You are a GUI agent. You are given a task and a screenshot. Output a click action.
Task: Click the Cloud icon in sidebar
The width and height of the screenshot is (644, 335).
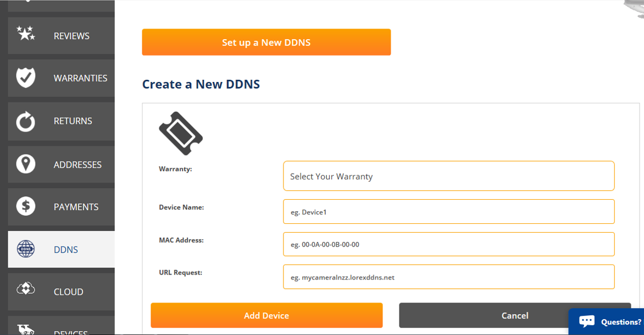tap(26, 289)
